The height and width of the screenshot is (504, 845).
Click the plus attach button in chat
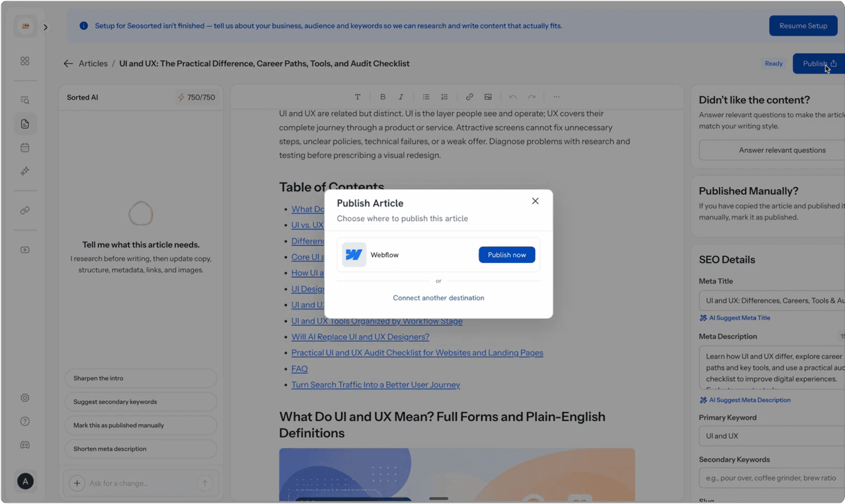pos(77,483)
